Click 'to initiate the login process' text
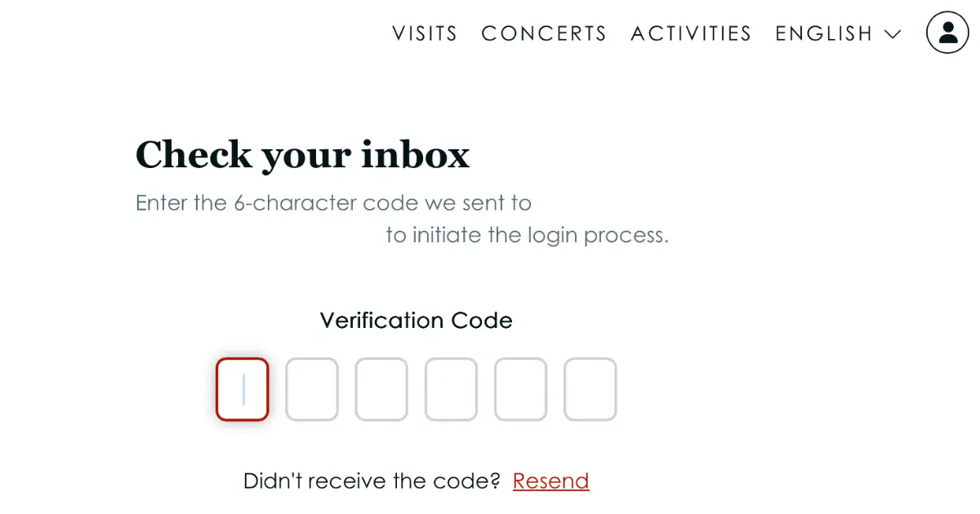The height and width of the screenshot is (514, 980). [528, 236]
